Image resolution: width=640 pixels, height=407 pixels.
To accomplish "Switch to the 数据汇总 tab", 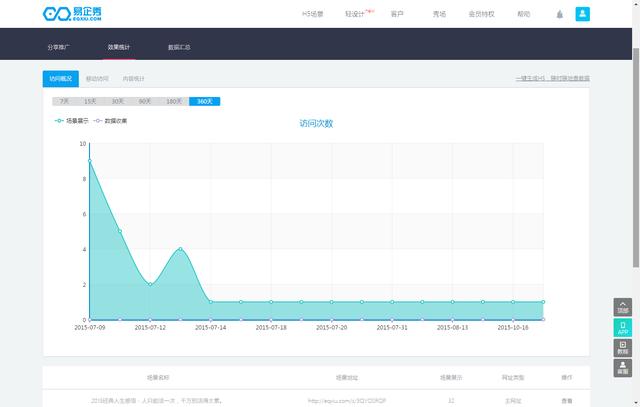I will pos(179,47).
